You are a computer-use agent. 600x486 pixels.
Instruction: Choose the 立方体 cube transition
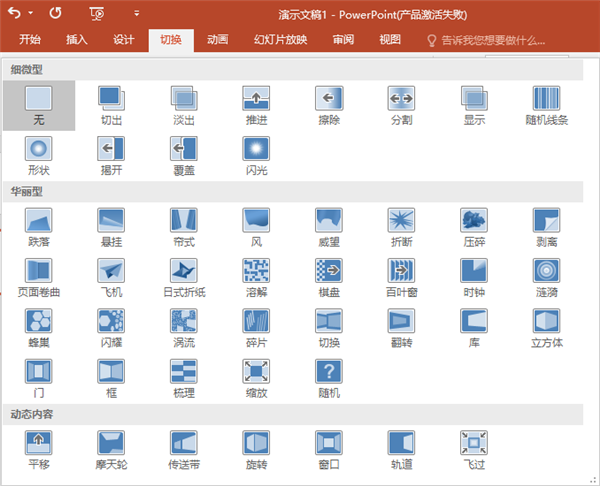(x=546, y=328)
